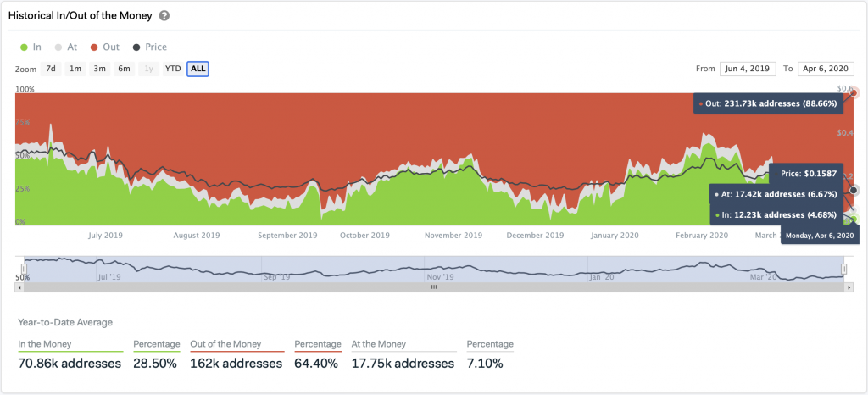
Task: Click the '7.10%' percentage value
Action: pyautogui.click(x=485, y=364)
